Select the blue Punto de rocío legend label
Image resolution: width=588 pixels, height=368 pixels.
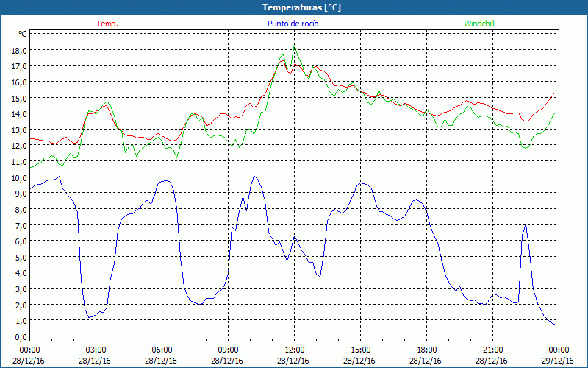[293, 24]
